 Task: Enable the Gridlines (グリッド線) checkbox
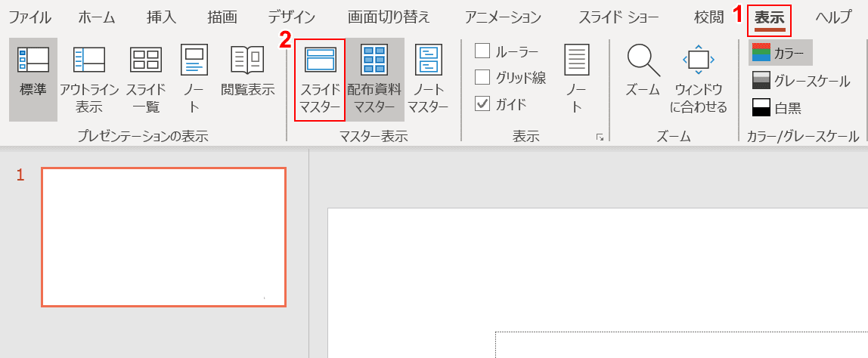[482, 77]
